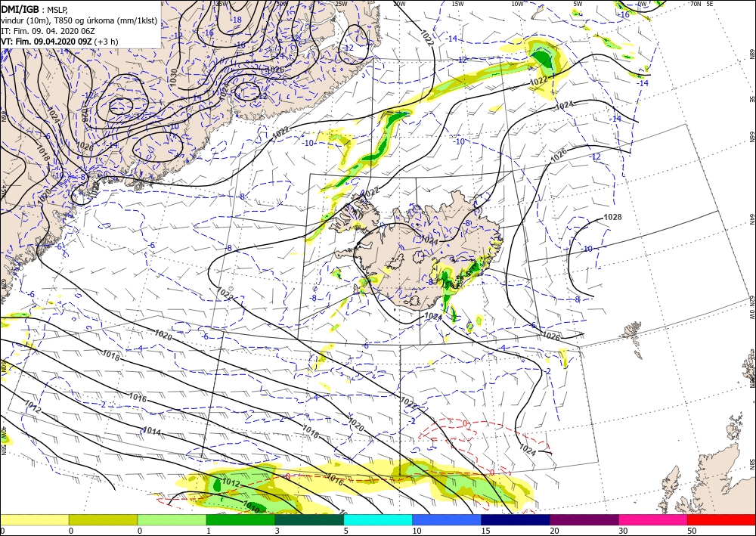This screenshot has width=756, height=536.
Task: Click the "15W" longitude label at top
Action: pyautogui.click(x=458, y=4)
